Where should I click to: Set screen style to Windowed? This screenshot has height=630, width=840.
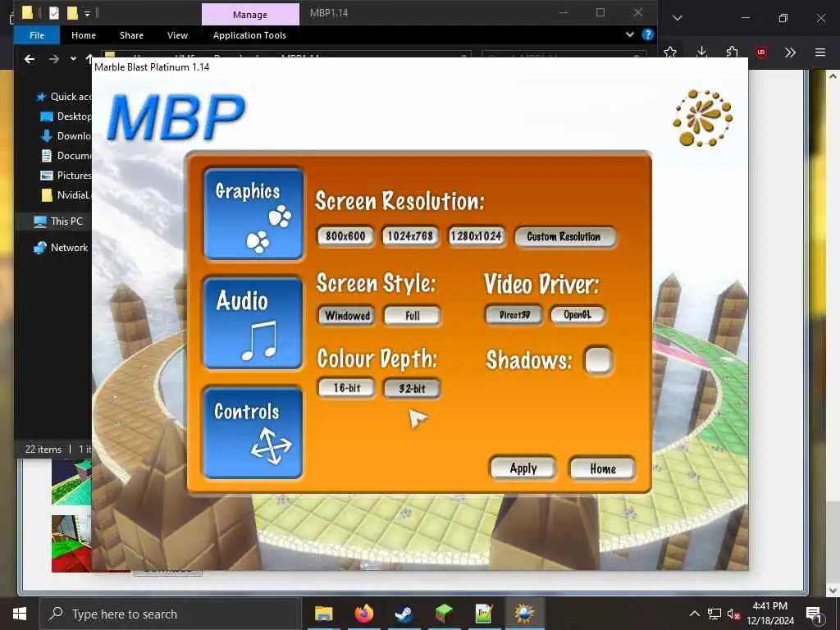(x=347, y=316)
